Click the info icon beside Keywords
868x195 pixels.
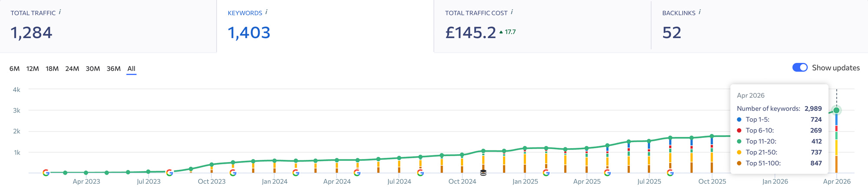266,12
